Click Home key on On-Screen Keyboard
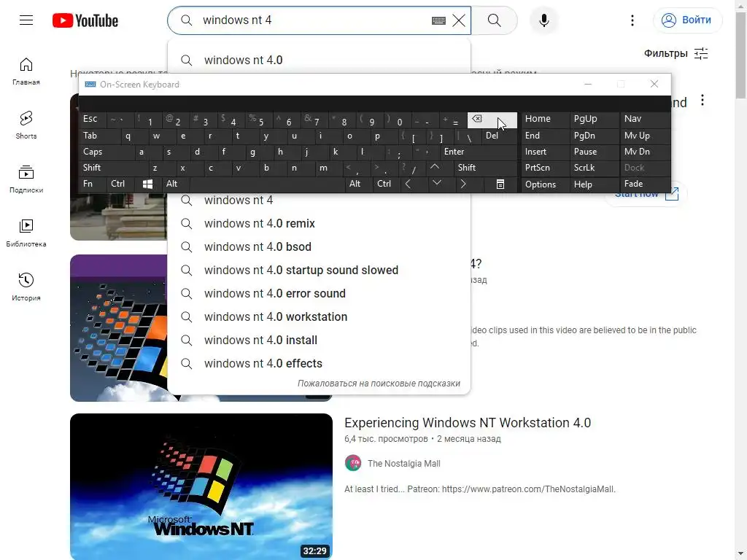The image size is (747, 560). (546, 119)
